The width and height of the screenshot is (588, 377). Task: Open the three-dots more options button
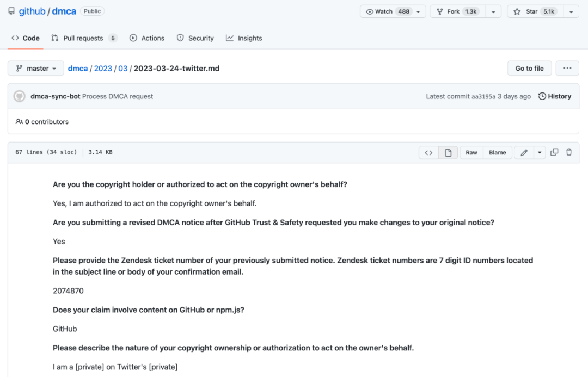click(x=567, y=68)
